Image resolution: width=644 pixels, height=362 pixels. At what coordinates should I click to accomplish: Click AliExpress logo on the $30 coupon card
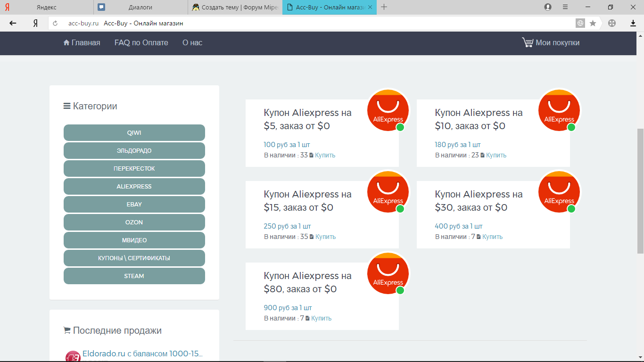559,192
